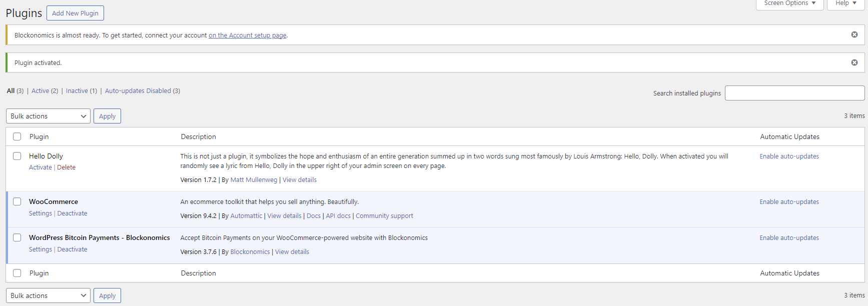The image size is (868, 306).
Task: Open WooCommerce Settings link
Action: tap(41, 213)
